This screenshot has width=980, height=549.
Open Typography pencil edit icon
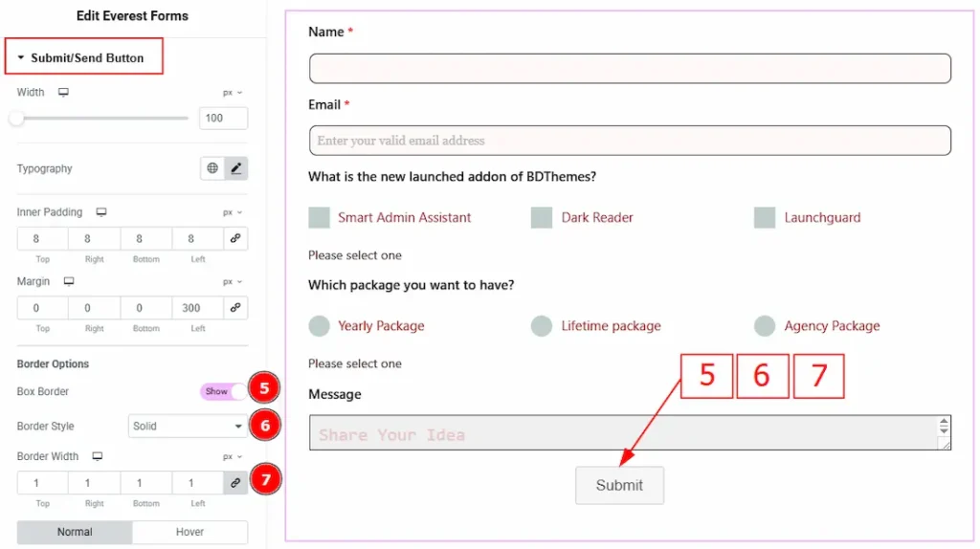coord(236,168)
